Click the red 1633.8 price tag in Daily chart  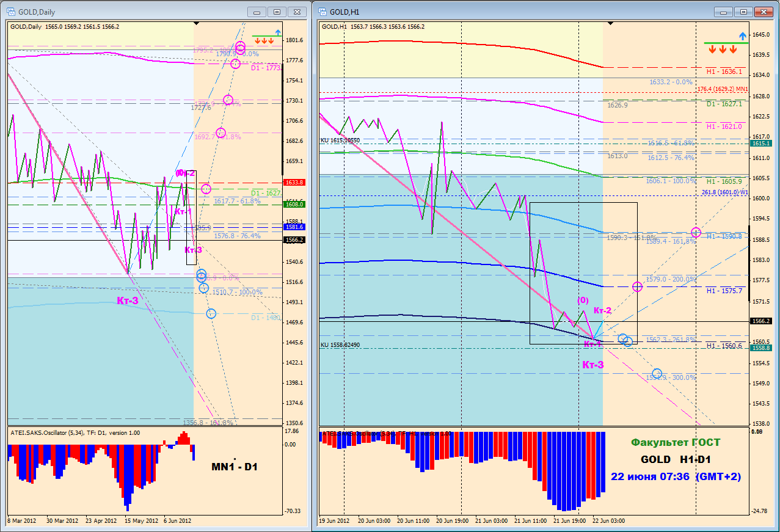pos(294,182)
